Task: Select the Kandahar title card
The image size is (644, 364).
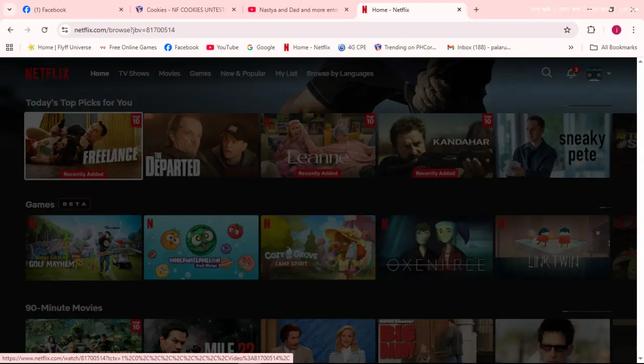Action: pos(436,145)
